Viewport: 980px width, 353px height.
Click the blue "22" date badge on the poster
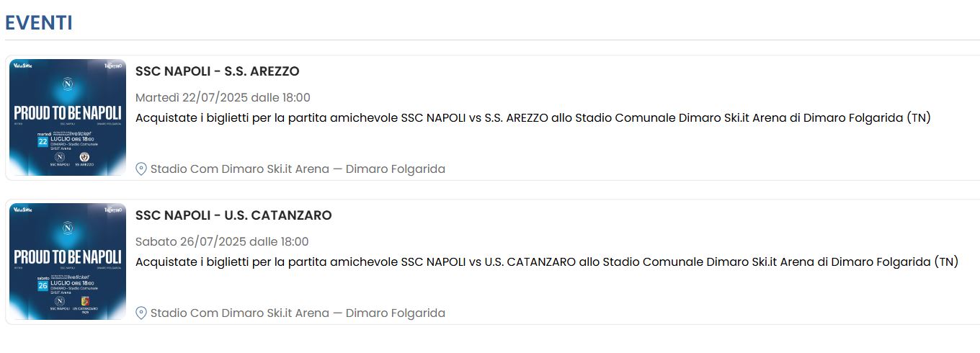click(x=43, y=142)
